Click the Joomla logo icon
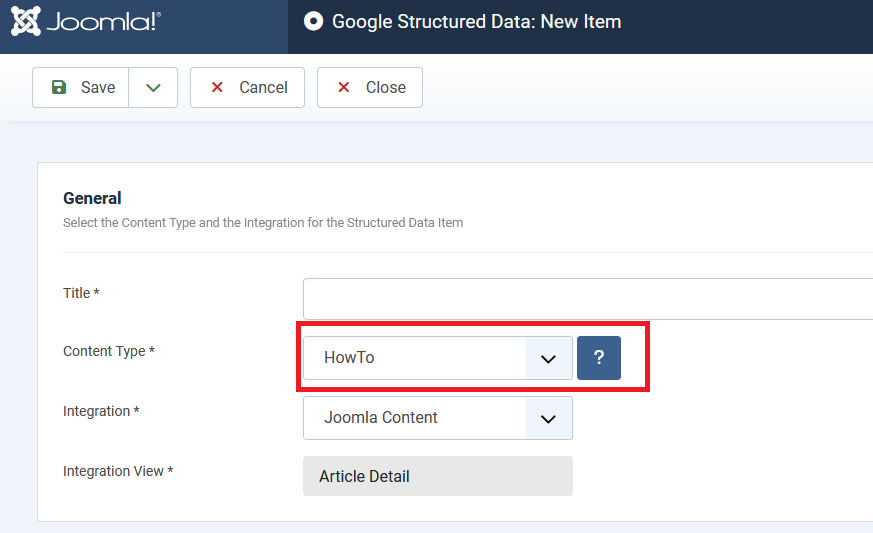This screenshot has width=873, height=533. [26, 21]
